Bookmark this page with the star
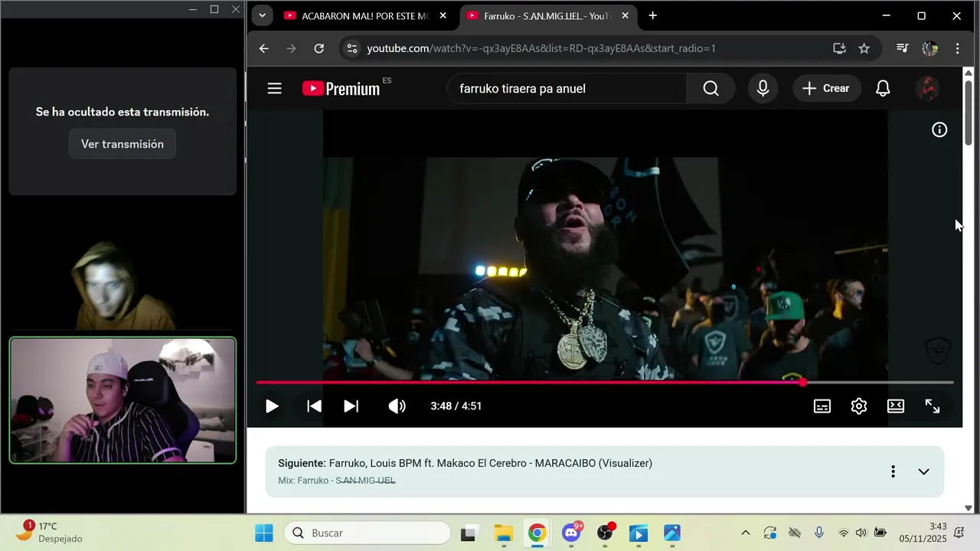 click(x=864, y=48)
